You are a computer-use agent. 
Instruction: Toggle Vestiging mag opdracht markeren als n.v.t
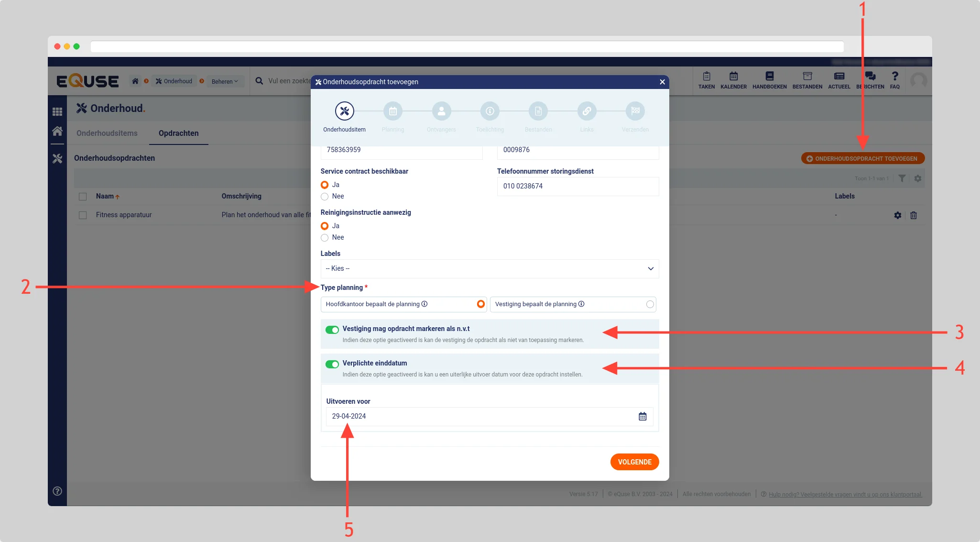332,330
